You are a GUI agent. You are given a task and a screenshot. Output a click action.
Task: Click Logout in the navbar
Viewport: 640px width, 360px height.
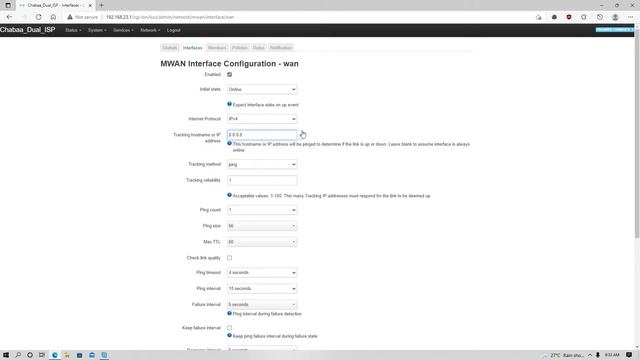click(x=173, y=30)
